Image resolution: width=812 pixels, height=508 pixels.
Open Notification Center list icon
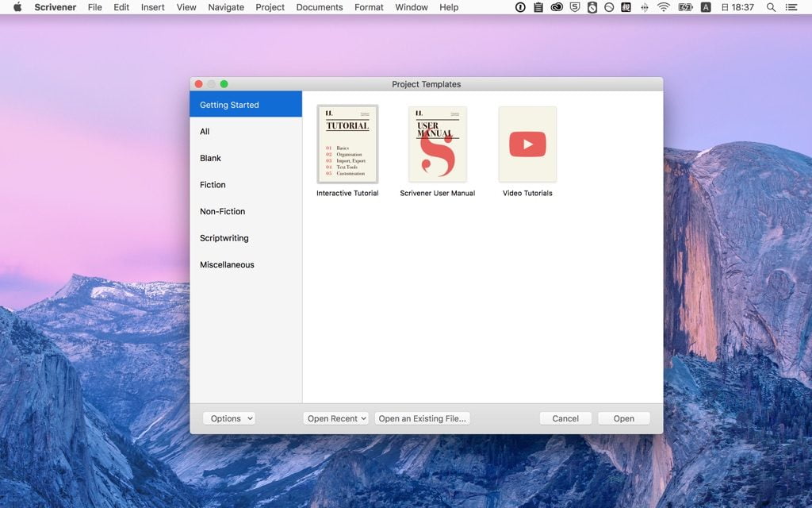pyautogui.click(x=792, y=7)
